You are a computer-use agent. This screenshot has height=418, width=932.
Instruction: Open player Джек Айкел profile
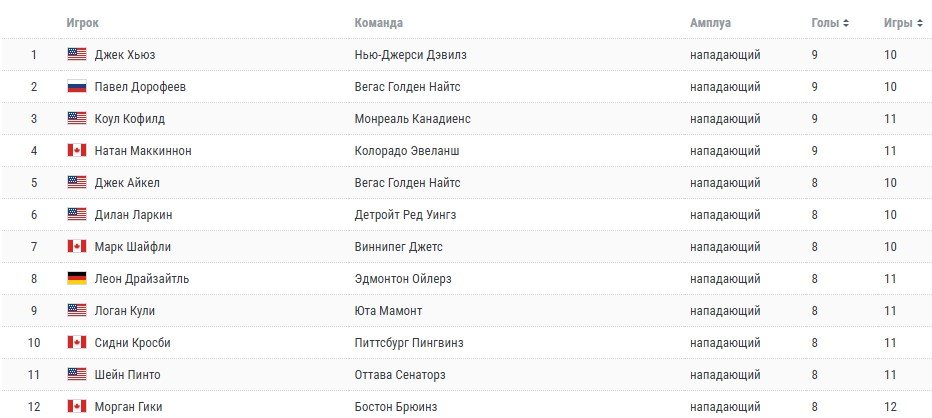coord(127,182)
